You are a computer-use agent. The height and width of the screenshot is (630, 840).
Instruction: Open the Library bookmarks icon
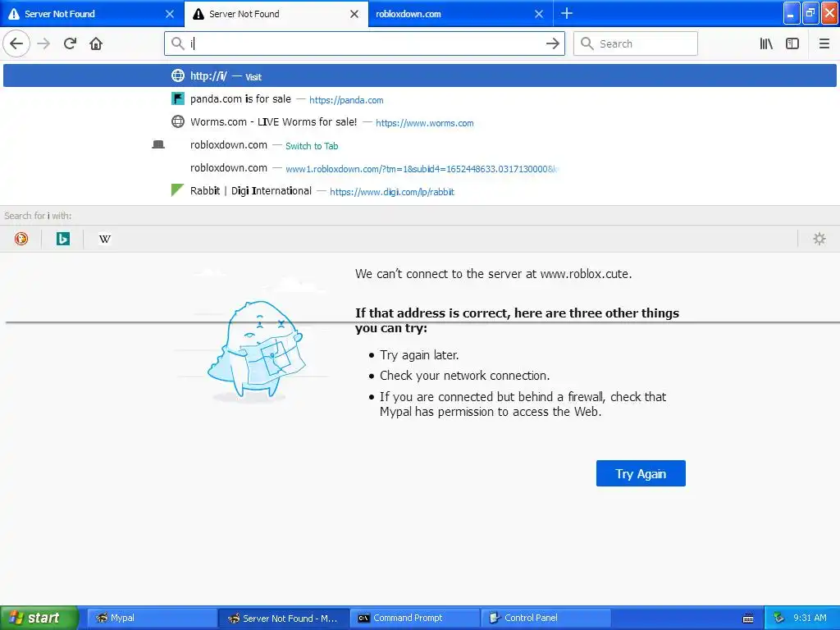[x=766, y=43]
